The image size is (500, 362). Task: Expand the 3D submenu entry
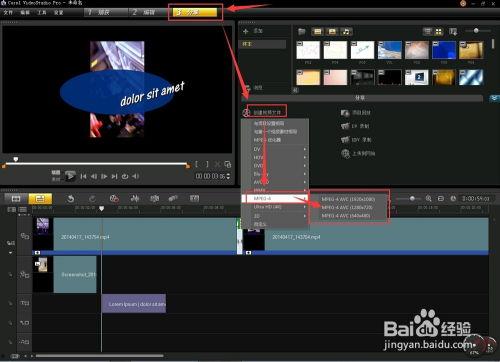275,216
